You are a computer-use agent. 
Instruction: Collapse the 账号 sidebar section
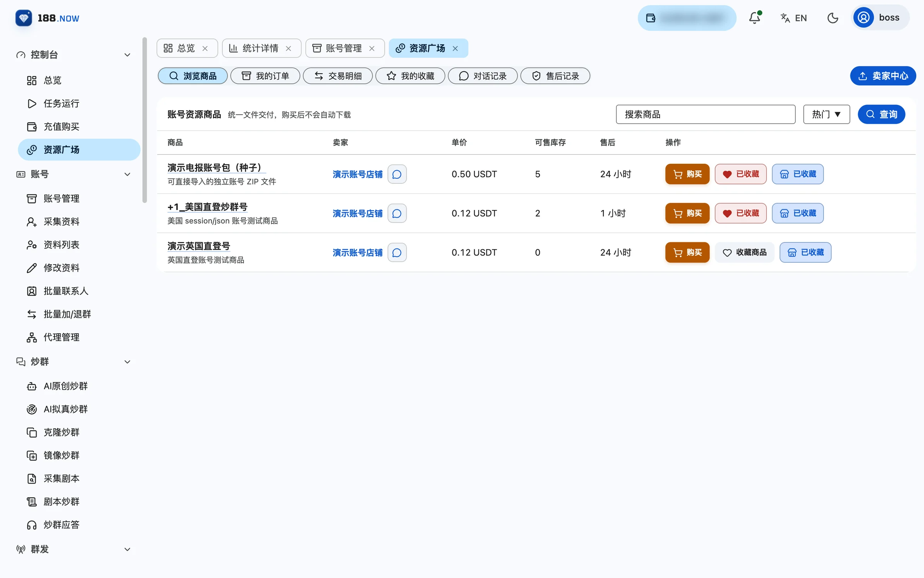coord(74,174)
